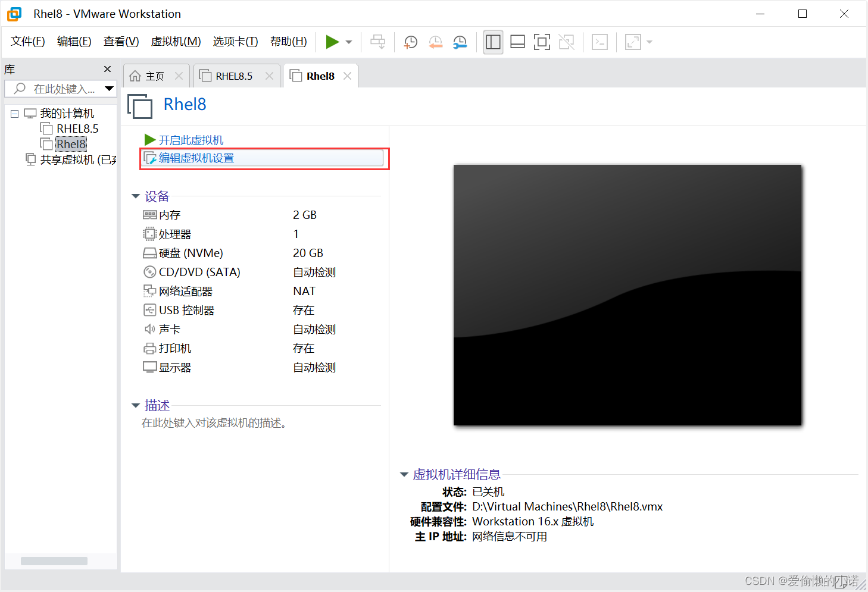Click 开启此虚拟机 link

[191, 140]
